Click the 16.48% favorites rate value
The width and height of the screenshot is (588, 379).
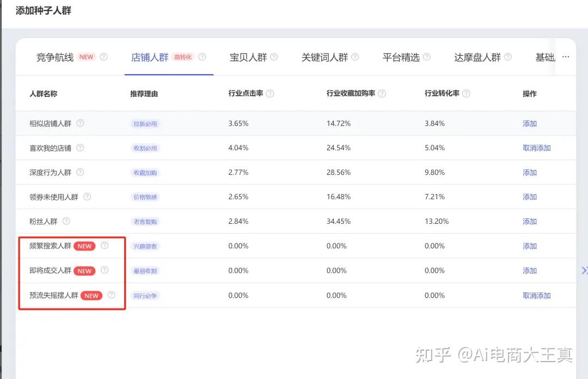point(338,197)
